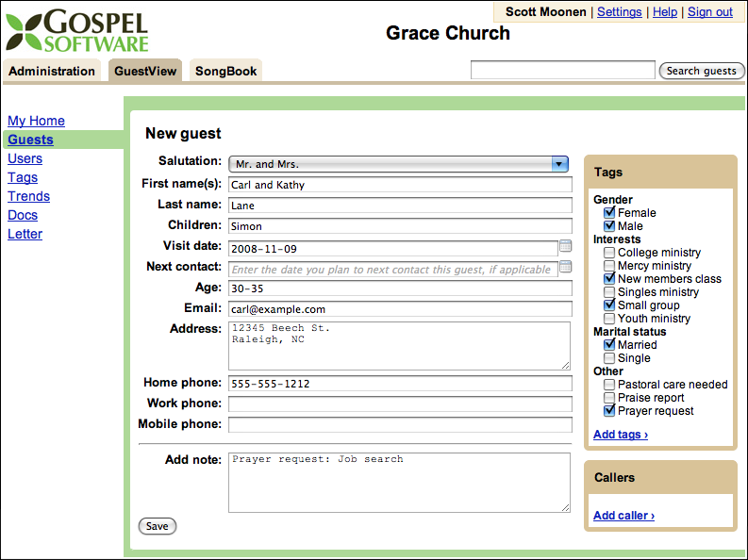Viewport: 748px width, 560px height.
Task: Disable the Prayer request tag
Action: point(609,410)
